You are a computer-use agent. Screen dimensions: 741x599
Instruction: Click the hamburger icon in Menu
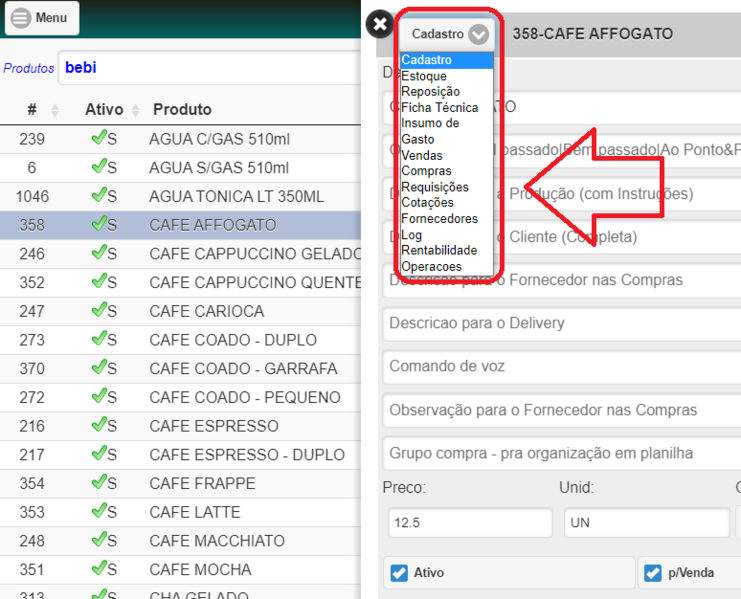click(21, 18)
